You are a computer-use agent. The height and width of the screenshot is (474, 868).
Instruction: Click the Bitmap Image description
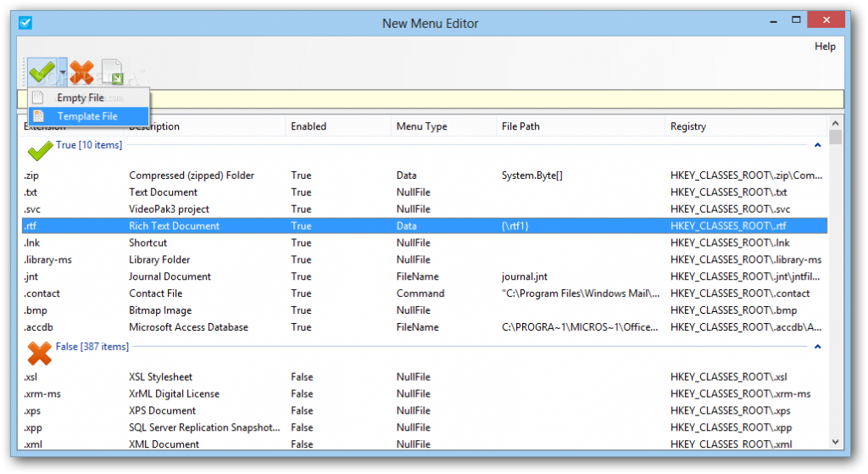point(160,310)
